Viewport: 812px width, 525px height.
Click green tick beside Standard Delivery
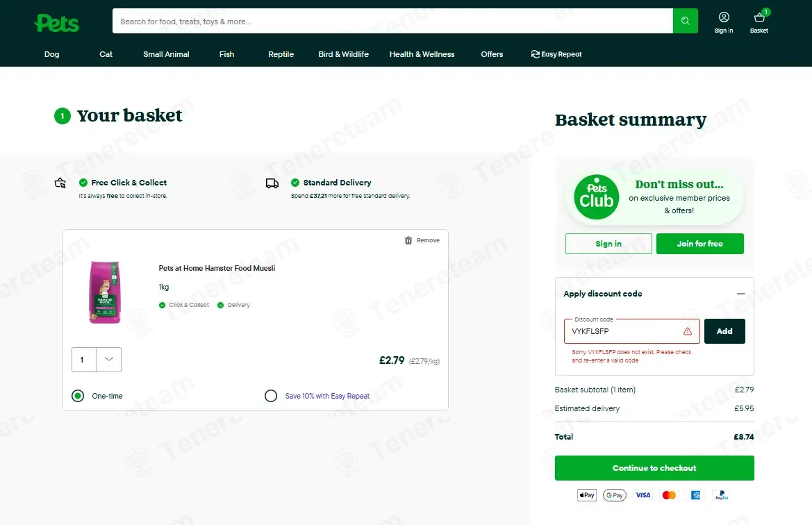coord(295,182)
